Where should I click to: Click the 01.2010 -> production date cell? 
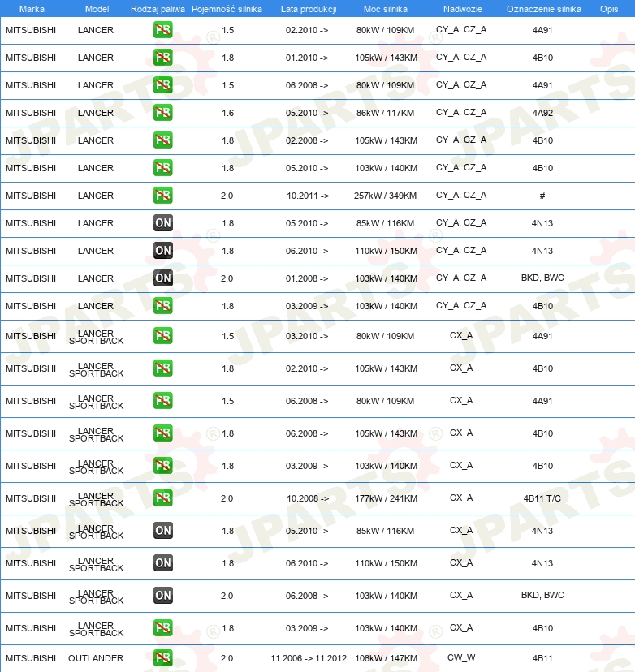(x=307, y=58)
